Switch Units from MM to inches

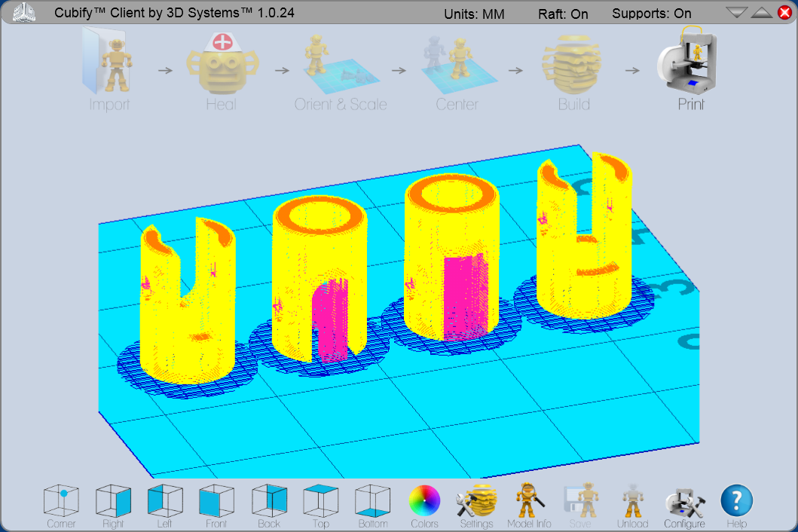(x=474, y=14)
